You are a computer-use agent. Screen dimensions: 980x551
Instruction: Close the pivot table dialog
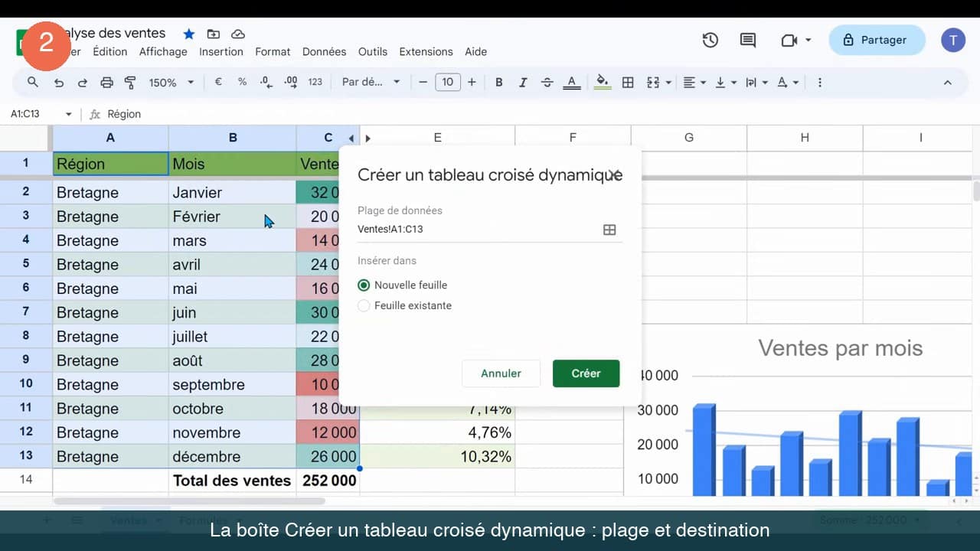(x=613, y=174)
